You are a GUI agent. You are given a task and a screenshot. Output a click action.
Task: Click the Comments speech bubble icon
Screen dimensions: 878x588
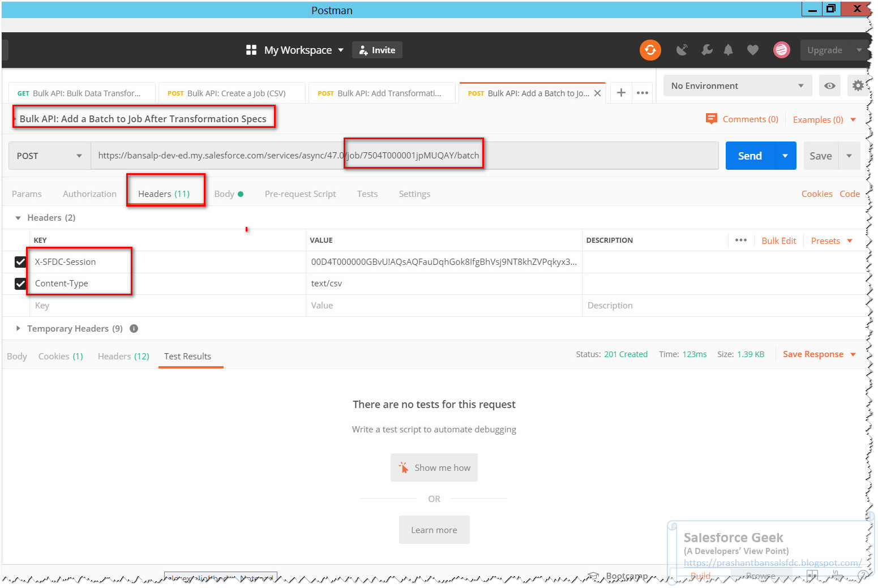pyautogui.click(x=711, y=119)
